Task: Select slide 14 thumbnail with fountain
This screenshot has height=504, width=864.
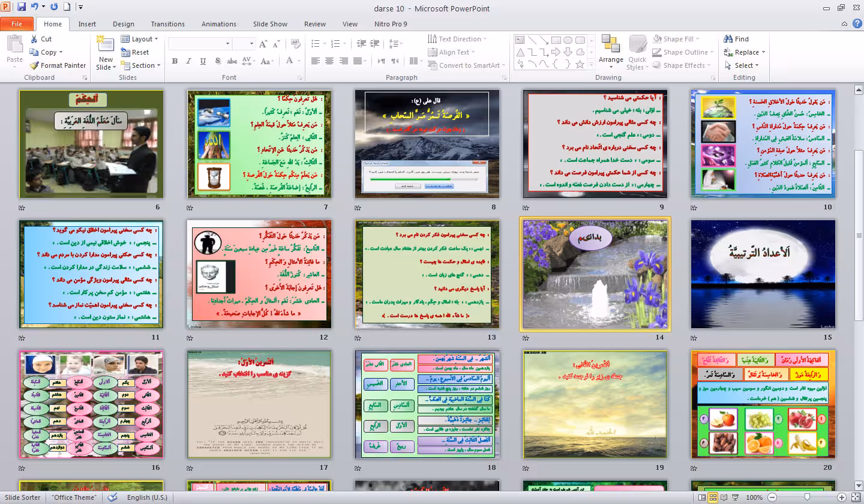Action: [595, 274]
